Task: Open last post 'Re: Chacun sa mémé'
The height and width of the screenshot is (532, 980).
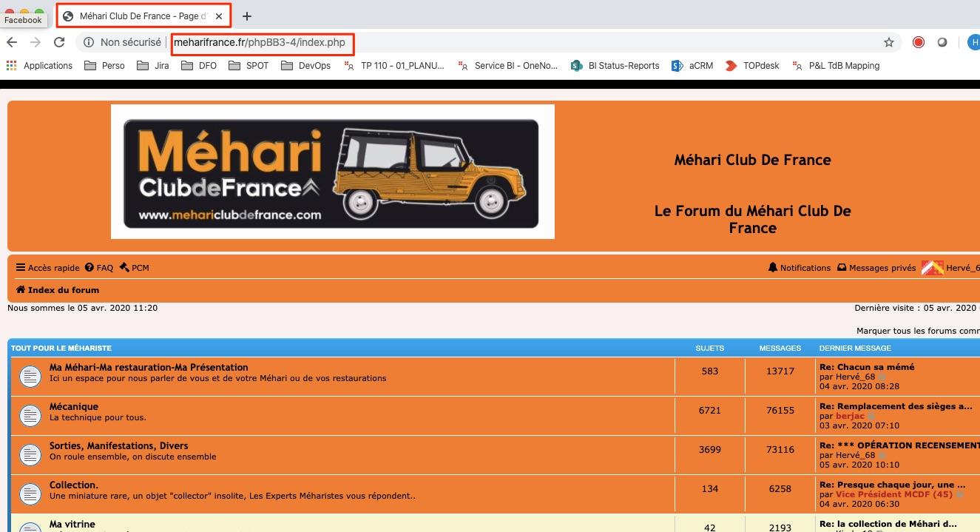Action: click(867, 366)
